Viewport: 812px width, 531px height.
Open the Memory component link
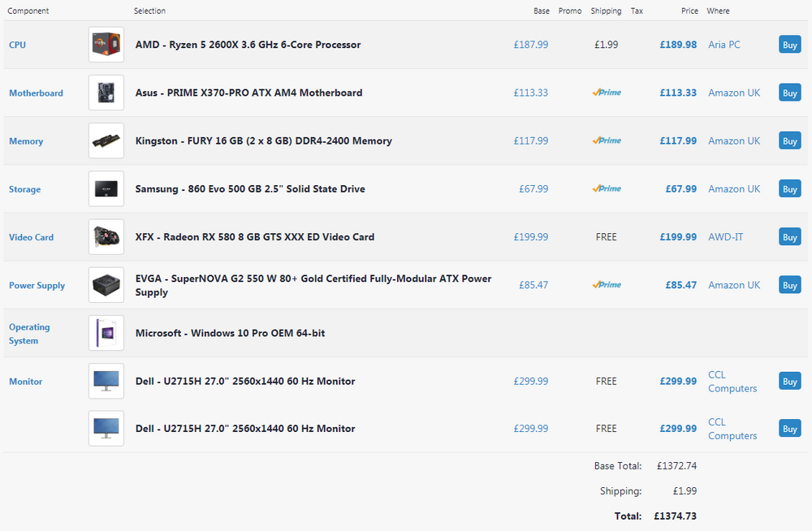point(26,141)
